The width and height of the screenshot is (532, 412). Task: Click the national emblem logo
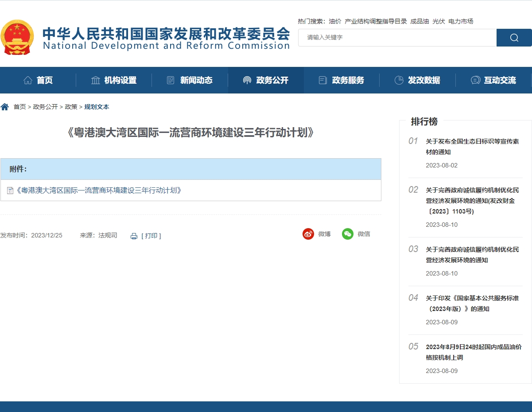tap(18, 37)
